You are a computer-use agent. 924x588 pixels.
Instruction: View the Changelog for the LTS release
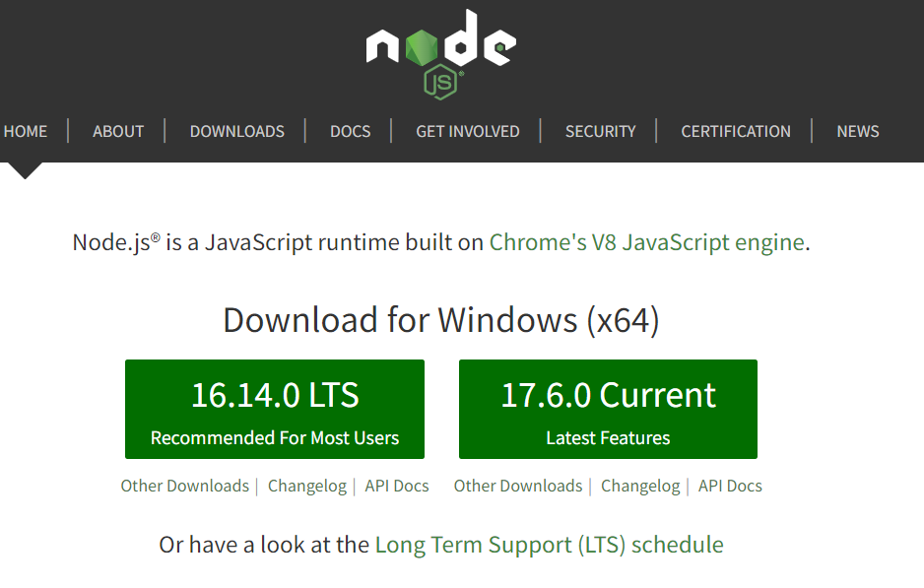click(306, 486)
